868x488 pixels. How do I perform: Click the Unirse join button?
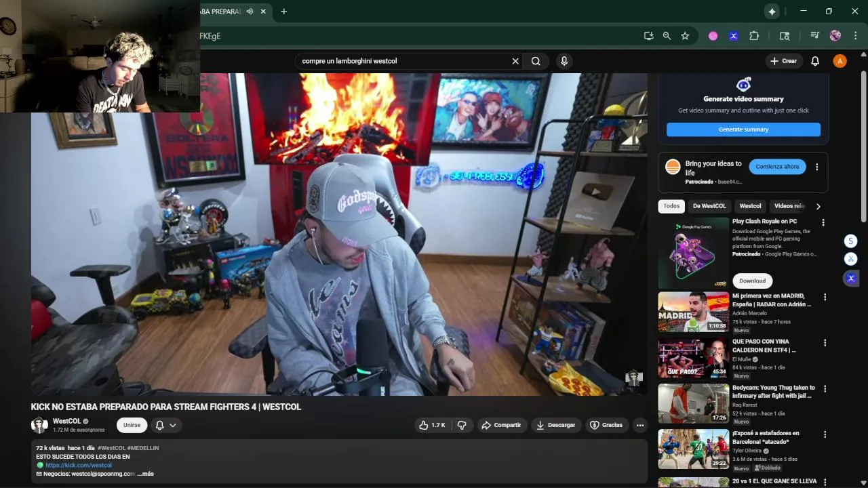pyautogui.click(x=132, y=425)
